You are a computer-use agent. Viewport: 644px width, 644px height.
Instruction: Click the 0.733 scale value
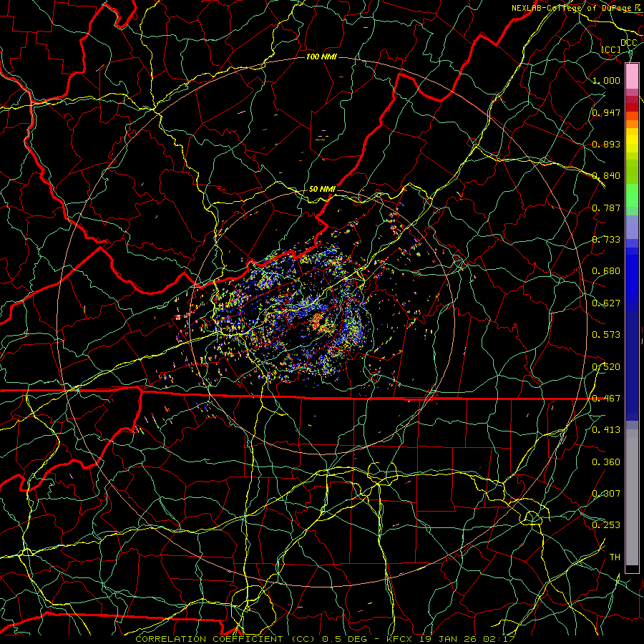(606, 240)
